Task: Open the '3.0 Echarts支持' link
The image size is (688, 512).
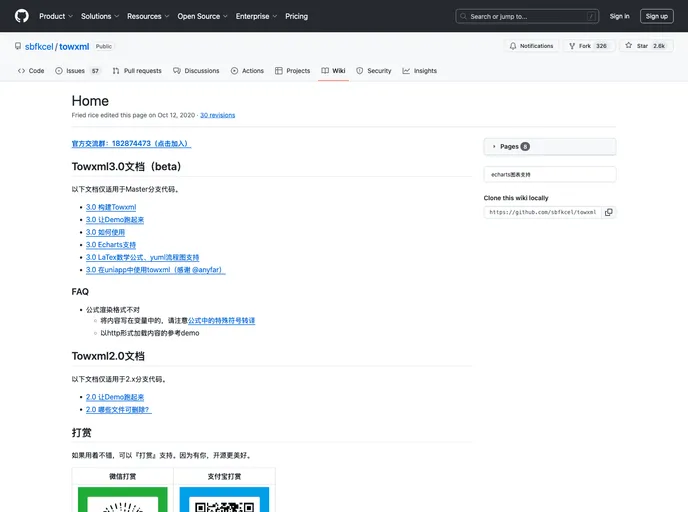Action: click(111, 245)
